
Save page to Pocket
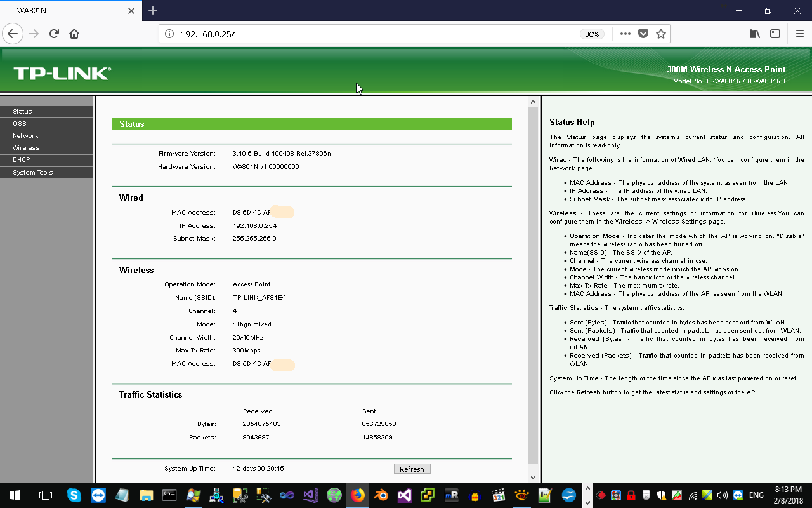point(643,34)
